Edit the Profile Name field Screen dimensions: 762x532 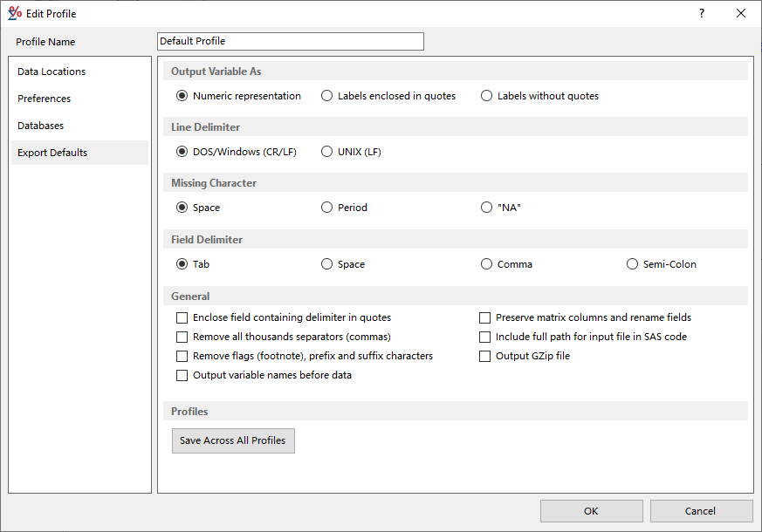pyautogui.click(x=289, y=41)
